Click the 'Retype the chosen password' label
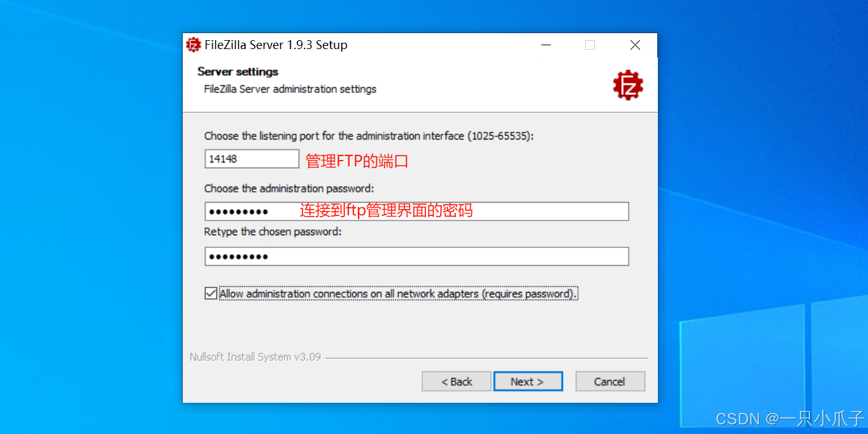This screenshot has height=434, width=868. 273,232
